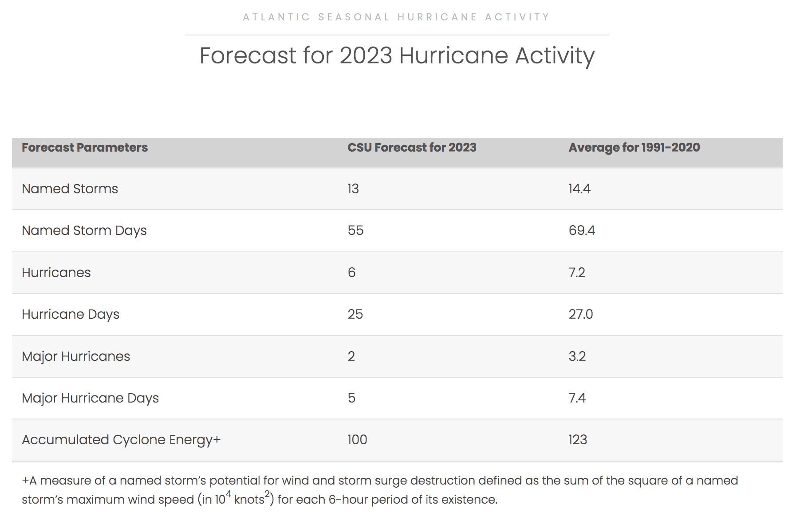Select the average value 14.4
Viewport: 796px width, 532px height.
coord(579,189)
